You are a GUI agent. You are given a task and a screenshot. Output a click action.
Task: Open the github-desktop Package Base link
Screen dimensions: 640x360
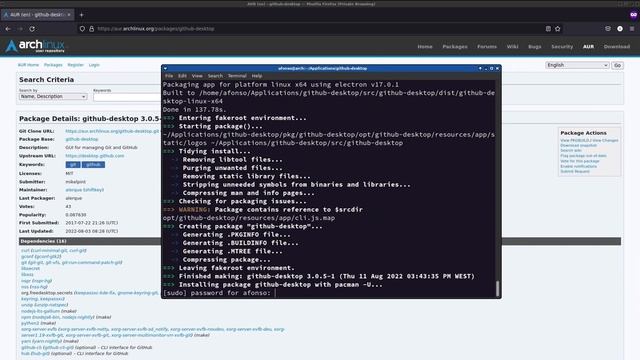(x=82, y=139)
